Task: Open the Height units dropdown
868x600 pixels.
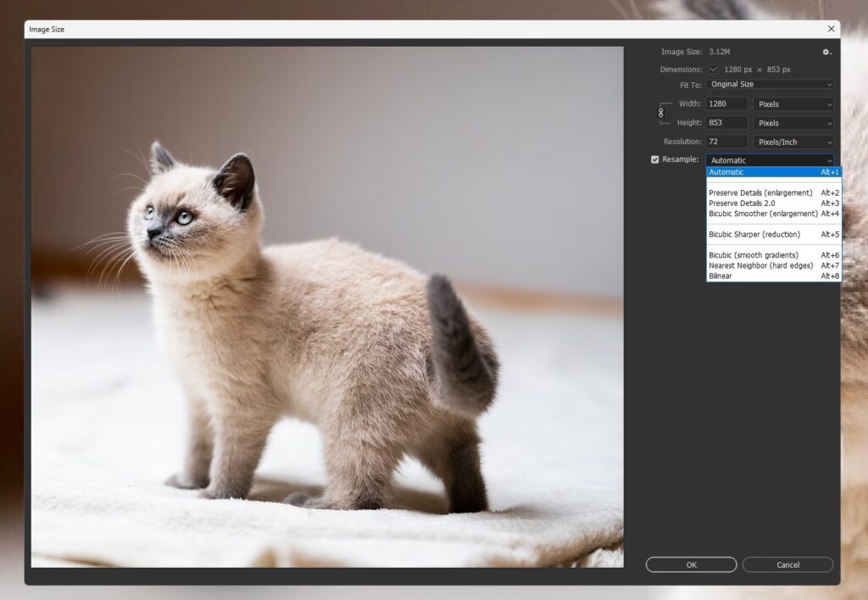Action: point(793,123)
